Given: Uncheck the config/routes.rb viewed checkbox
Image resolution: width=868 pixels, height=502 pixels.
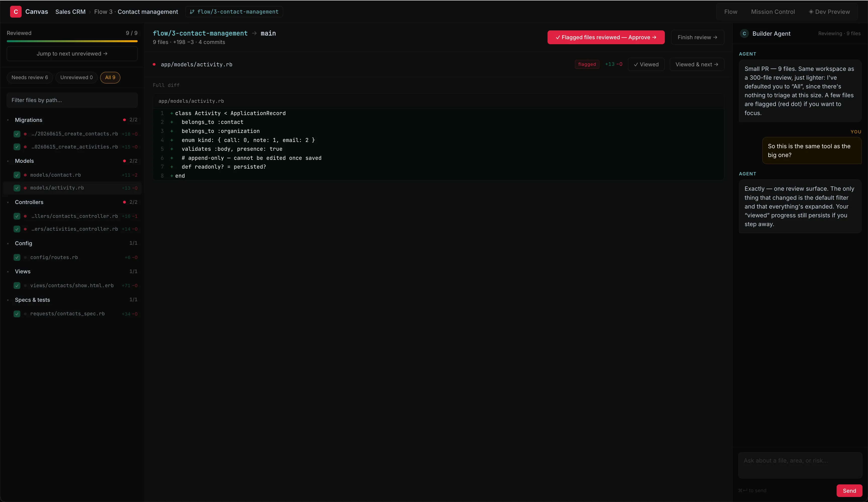Looking at the screenshot, I should [x=17, y=257].
